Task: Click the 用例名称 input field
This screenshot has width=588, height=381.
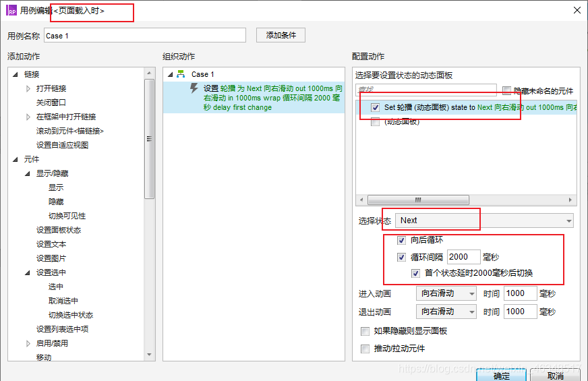Action: [145, 35]
